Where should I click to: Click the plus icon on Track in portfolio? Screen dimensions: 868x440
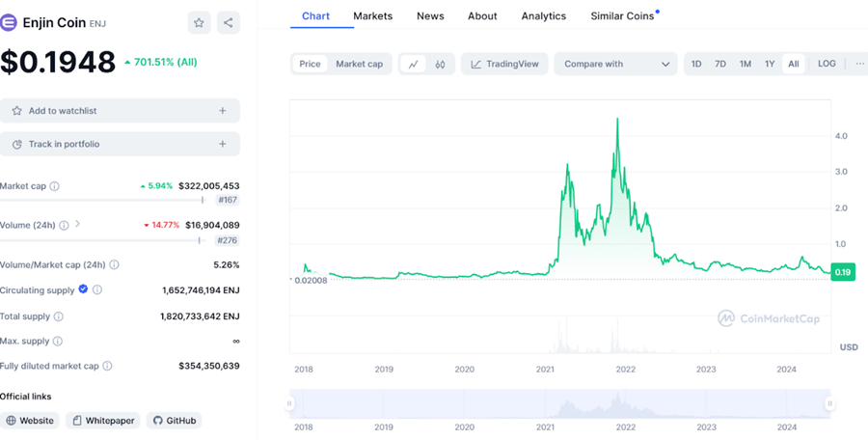[x=223, y=144]
